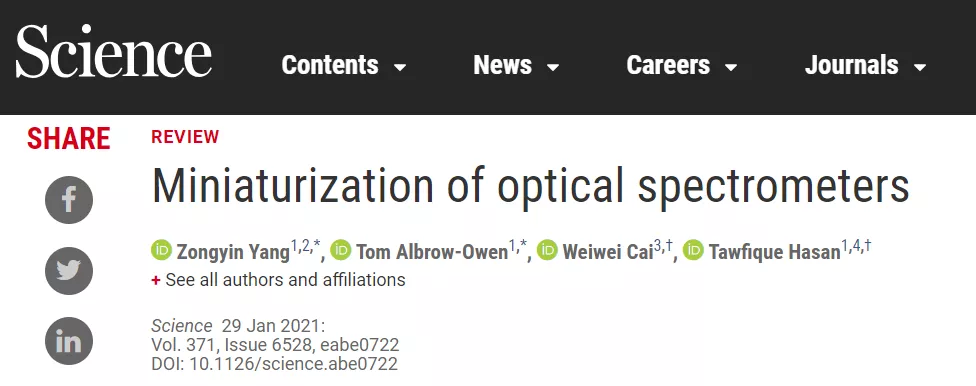Share article on Facebook icon
976x386 pixels.
(x=68, y=200)
